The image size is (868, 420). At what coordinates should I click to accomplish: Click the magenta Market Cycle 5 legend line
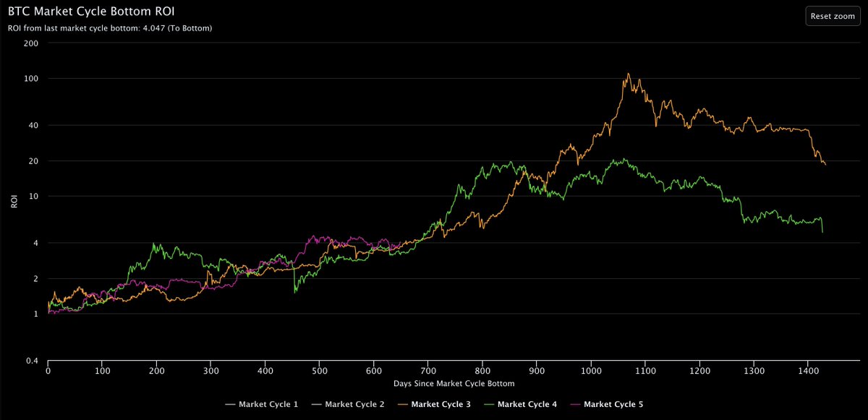[x=575, y=404]
